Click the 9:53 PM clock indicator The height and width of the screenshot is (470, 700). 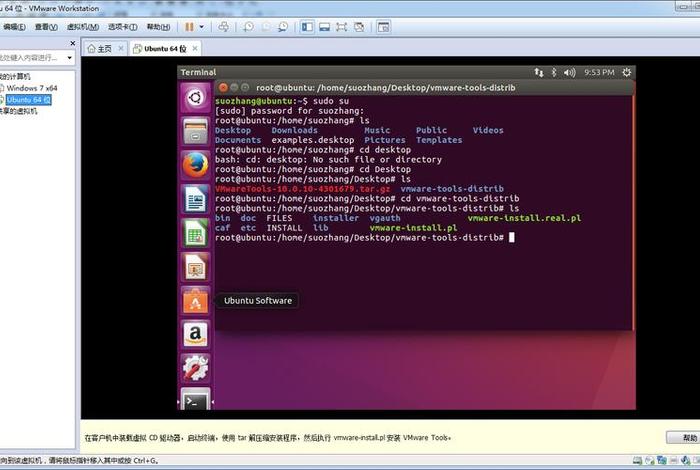coord(599,72)
